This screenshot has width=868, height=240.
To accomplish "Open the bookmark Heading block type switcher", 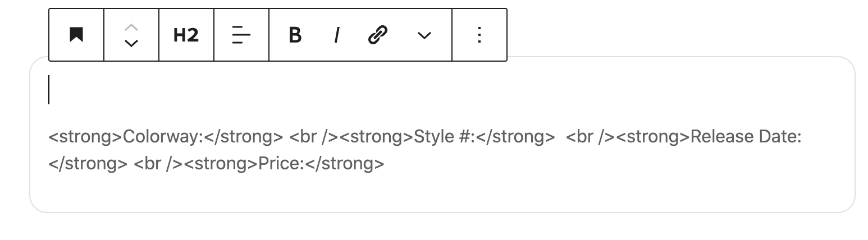I will (x=76, y=35).
